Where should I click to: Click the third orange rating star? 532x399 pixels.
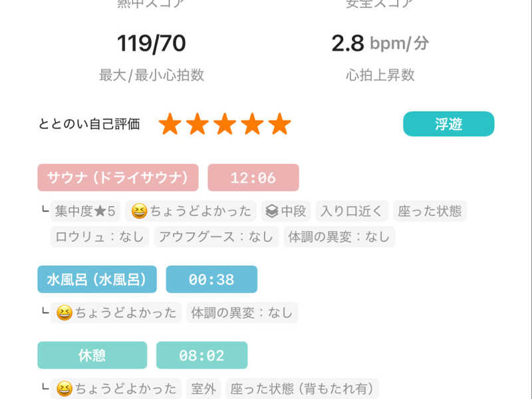pyautogui.click(x=225, y=124)
